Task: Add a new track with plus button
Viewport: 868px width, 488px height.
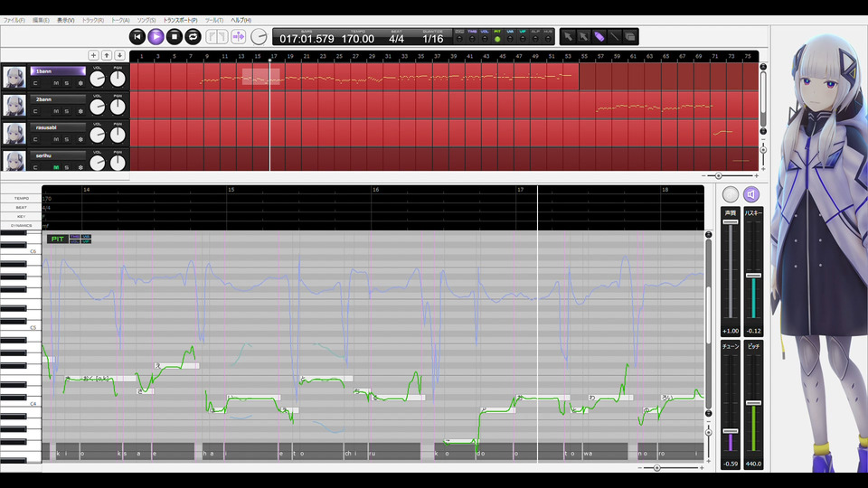Action: [93, 55]
